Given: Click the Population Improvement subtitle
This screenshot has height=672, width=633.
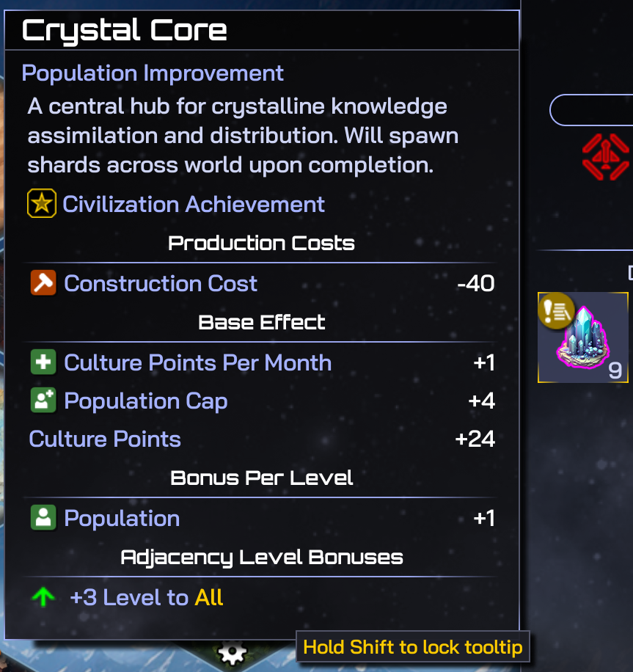Looking at the screenshot, I should click(153, 73).
